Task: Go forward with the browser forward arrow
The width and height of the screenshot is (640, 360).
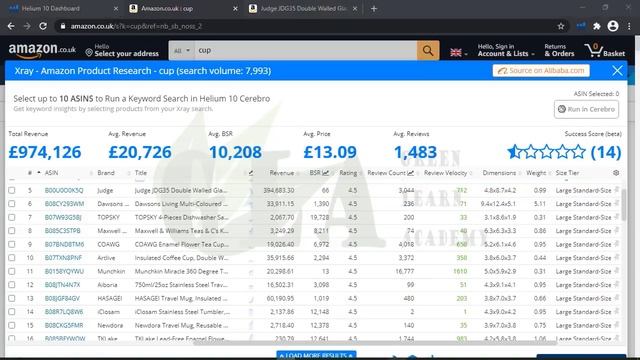Action: coord(27,26)
